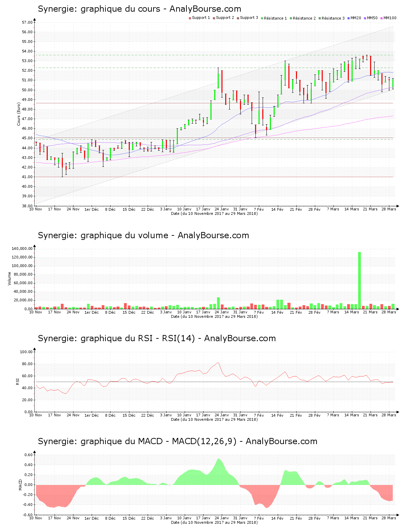Click the Support 2 legend label

[x=225, y=18]
